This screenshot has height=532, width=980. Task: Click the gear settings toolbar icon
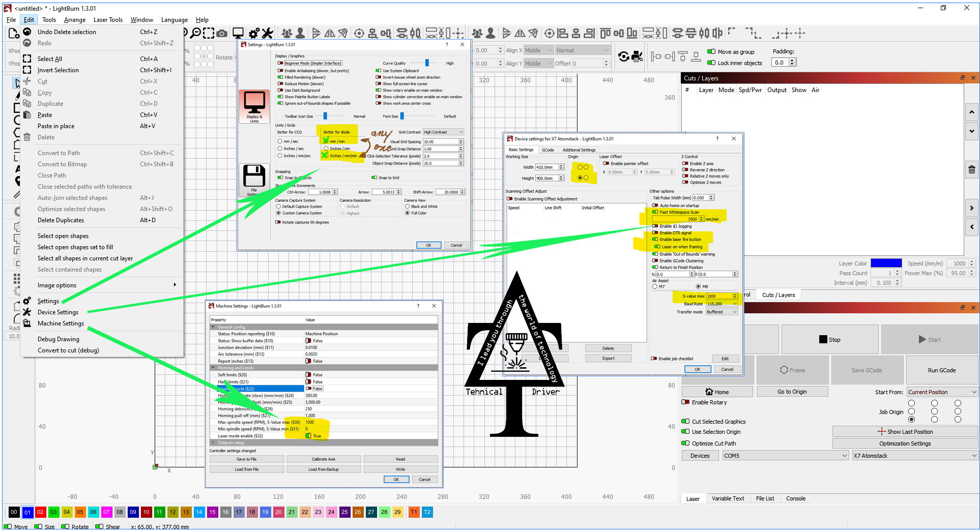pyautogui.click(x=254, y=34)
